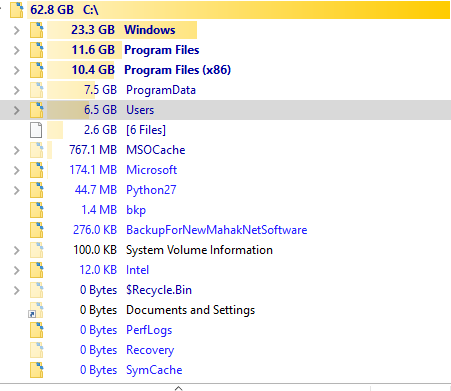Click the 62.8 GB total size value
The height and width of the screenshot is (391, 451).
coord(52,10)
